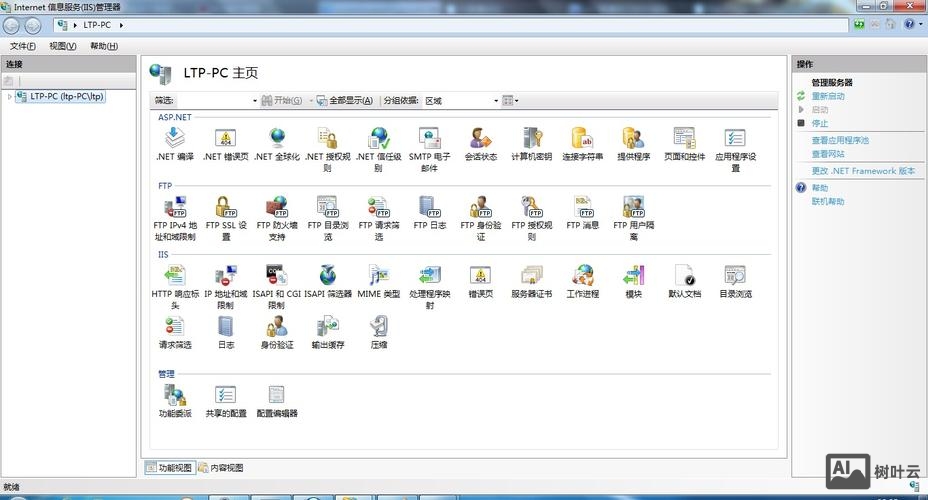Open the IIS 请求筛选 feature

(175, 333)
